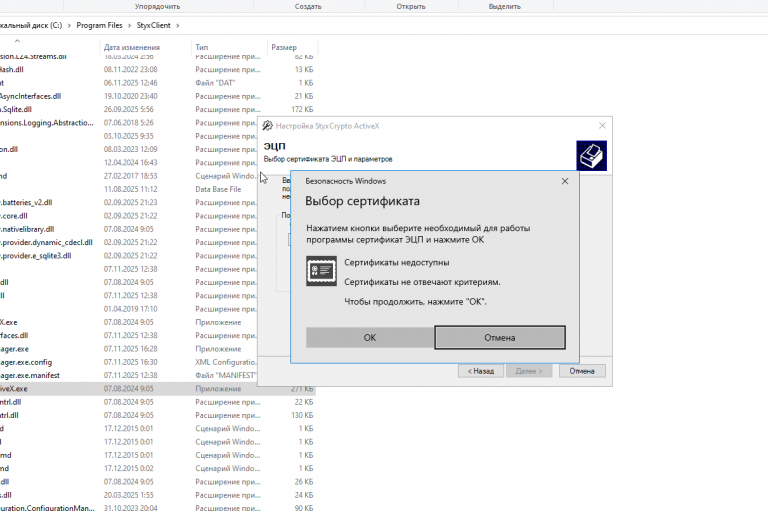Click date 08.11.2022 23:08

click(x=130, y=69)
